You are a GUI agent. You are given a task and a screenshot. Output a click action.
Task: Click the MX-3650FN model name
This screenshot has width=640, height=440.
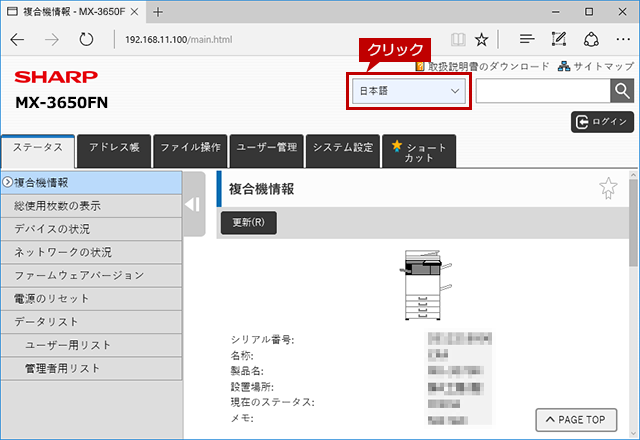click(x=62, y=102)
